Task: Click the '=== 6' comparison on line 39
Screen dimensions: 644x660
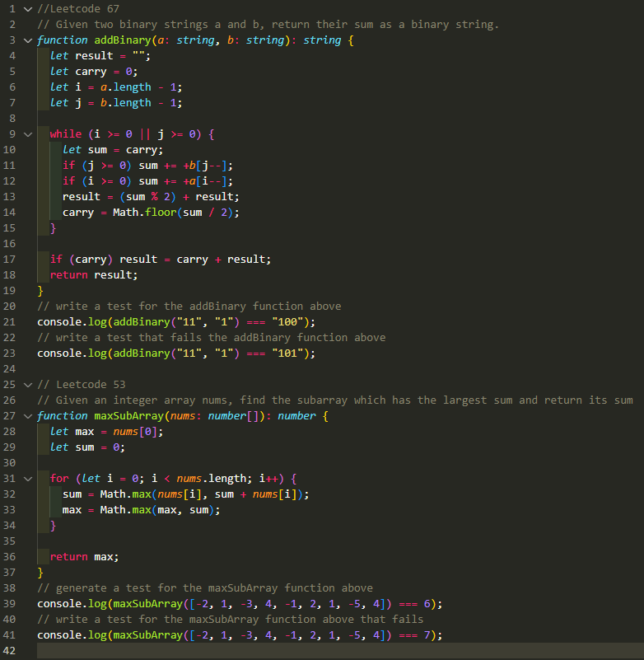Action: [414, 604]
